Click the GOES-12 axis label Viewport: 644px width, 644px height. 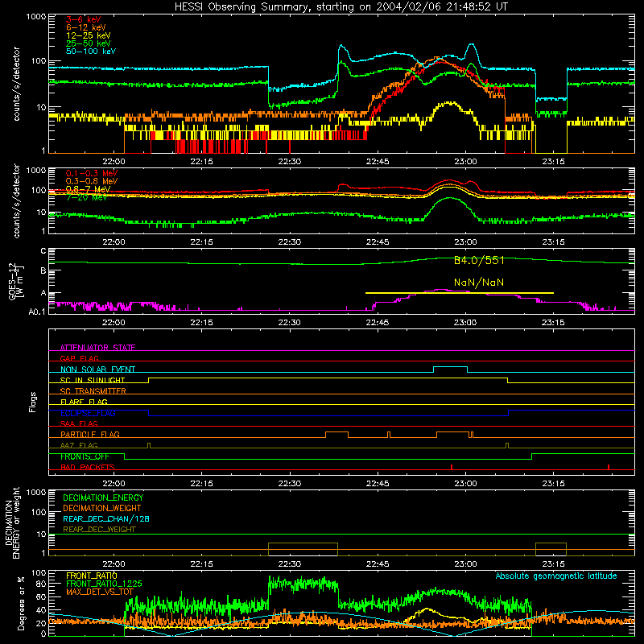tap(15, 281)
